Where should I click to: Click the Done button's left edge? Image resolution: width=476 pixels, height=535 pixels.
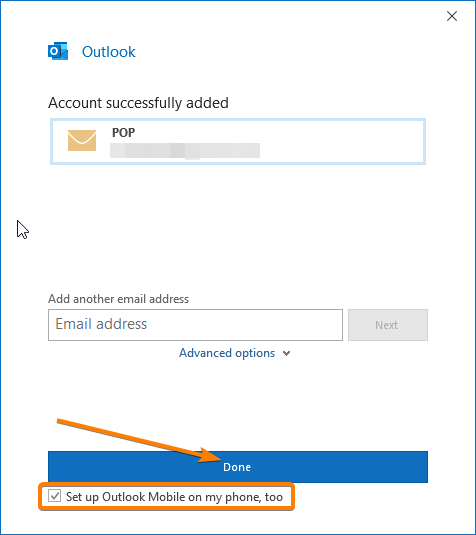52,467
